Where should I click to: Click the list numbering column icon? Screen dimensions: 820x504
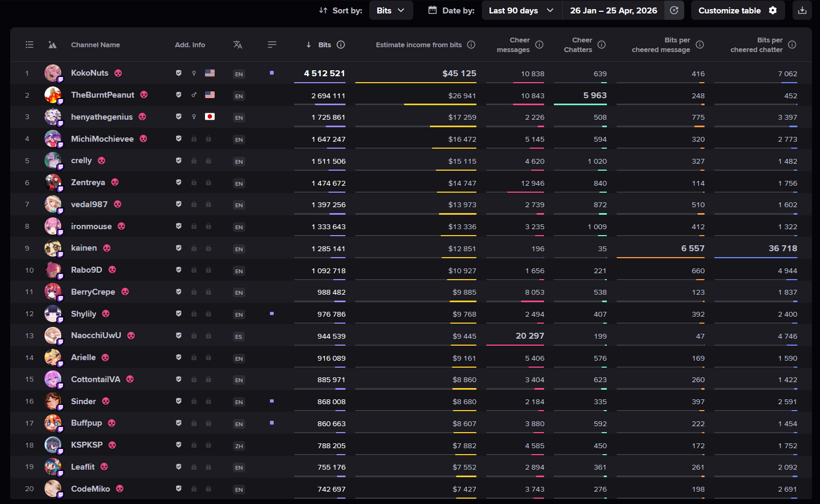(30, 45)
